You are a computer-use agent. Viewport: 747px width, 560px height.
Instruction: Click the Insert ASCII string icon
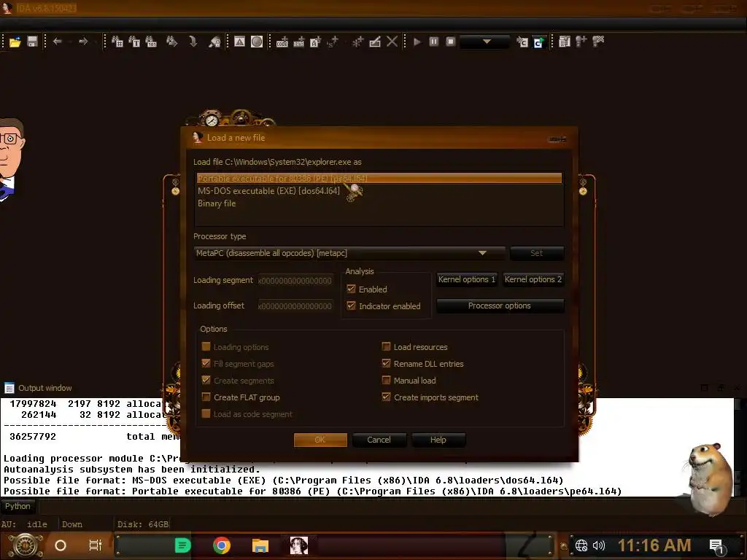(315, 42)
